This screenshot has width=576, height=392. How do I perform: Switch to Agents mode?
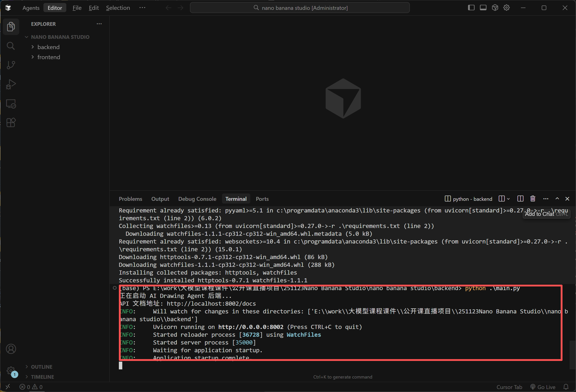(31, 8)
